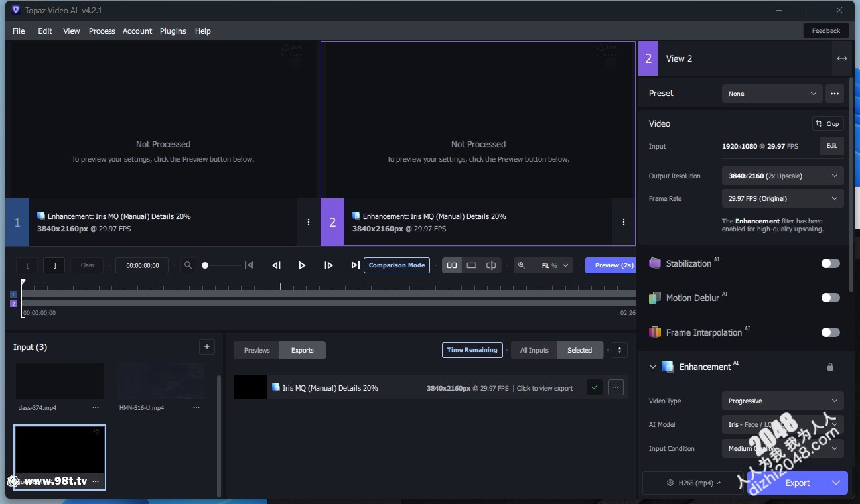Open options for HMN-516-U.mp4
The height and width of the screenshot is (504, 860).
(x=196, y=408)
